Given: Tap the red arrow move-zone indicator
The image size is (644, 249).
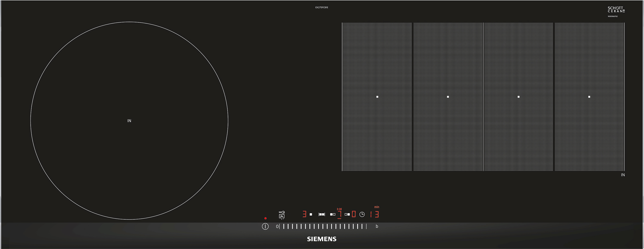Looking at the screenshot, I should pyautogui.click(x=339, y=209).
